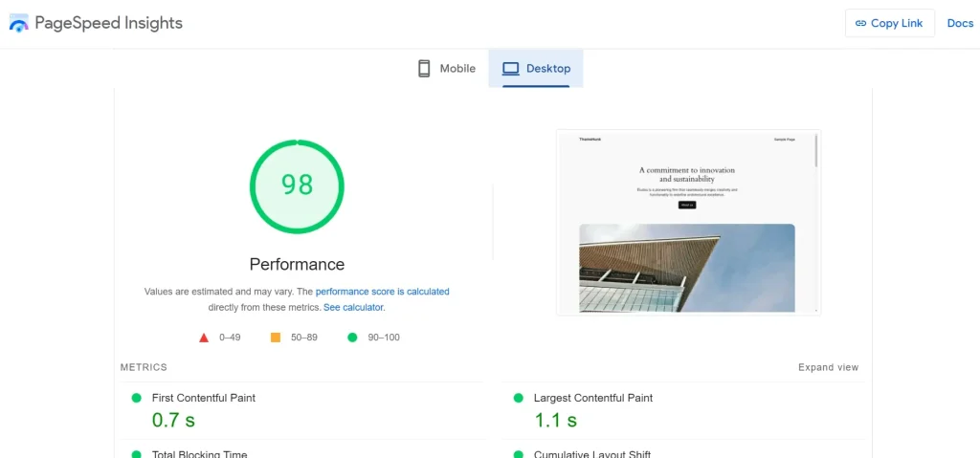This screenshot has height=458, width=980.
Task: Click the link icon in Copy Link
Action: pyautogui.click(x=860, y=23)
